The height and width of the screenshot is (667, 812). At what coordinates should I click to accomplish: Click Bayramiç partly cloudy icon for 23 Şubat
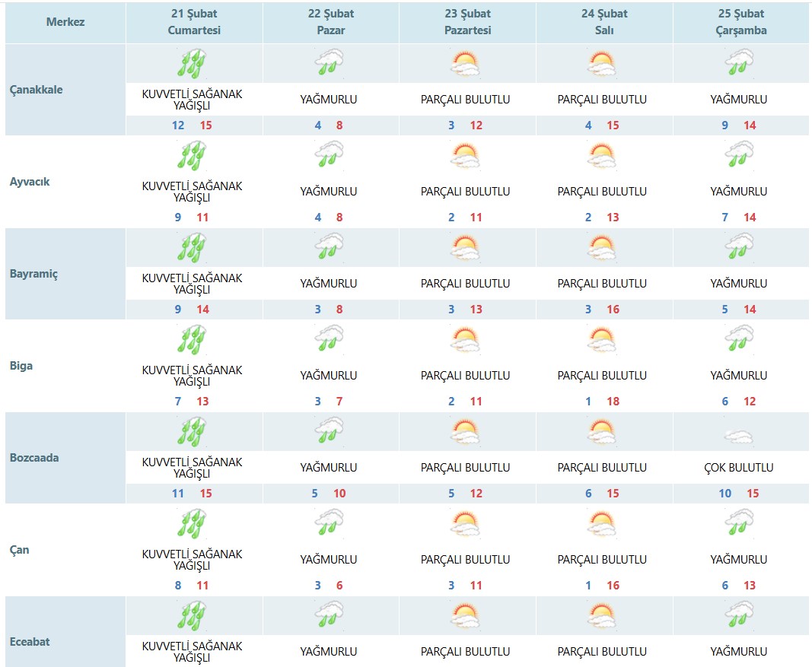click(466, 248)
